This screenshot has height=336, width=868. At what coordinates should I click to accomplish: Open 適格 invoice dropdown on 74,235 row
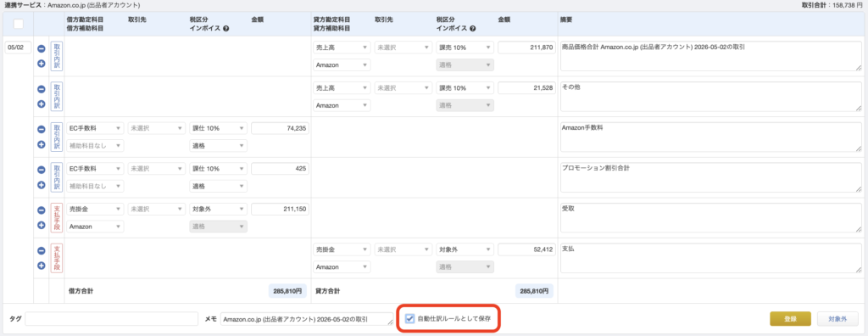[x=218, y=146]
